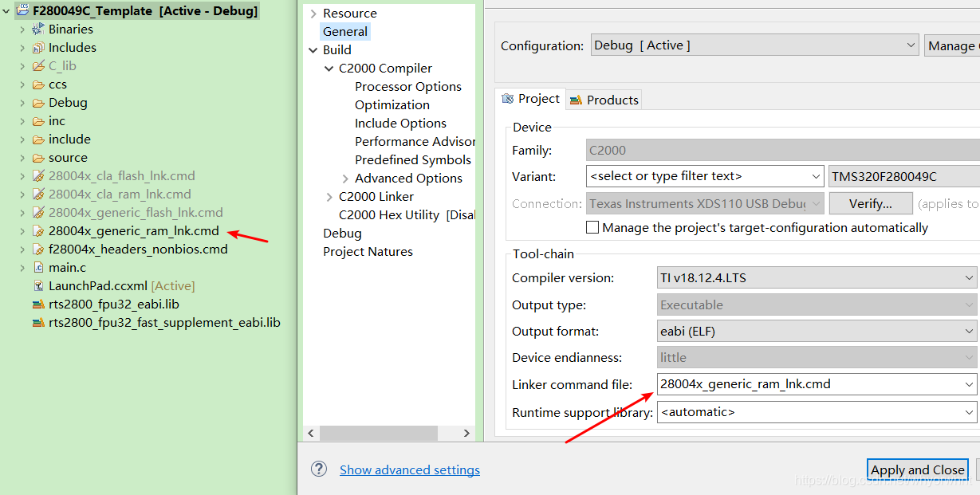Select f28004x_headers_nonbios.cmd file name
Image resolution: width=980 pixels, height=495 pixels.
coord(138,249)
